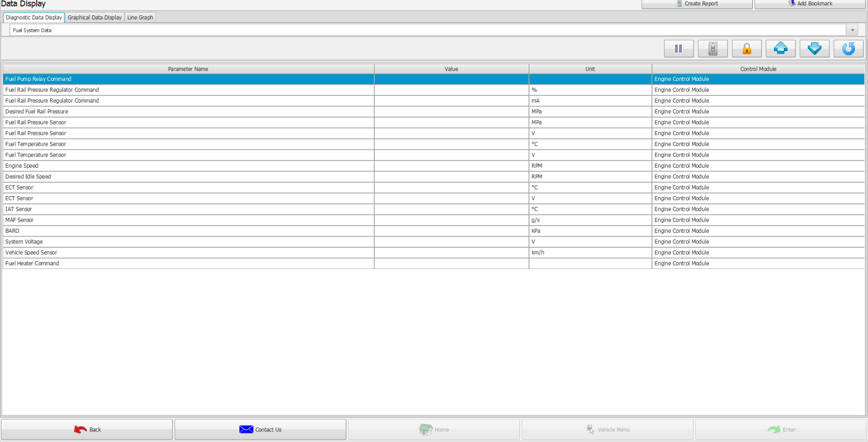Sort by the Parameter Name column header
Viewport: 868px width, 442px height.
click(x=188, y=69)
